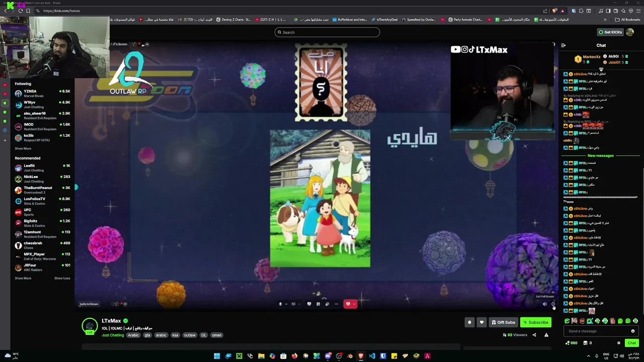This screenshot has height=362, width=644.
Task: Open the Bigfoltz recommended channel
Action: pos(43,223)
